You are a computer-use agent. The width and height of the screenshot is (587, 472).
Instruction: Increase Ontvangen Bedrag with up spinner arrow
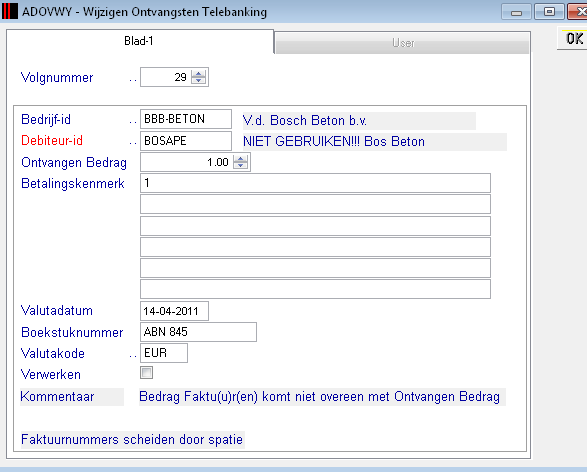(x=240, y=158)
